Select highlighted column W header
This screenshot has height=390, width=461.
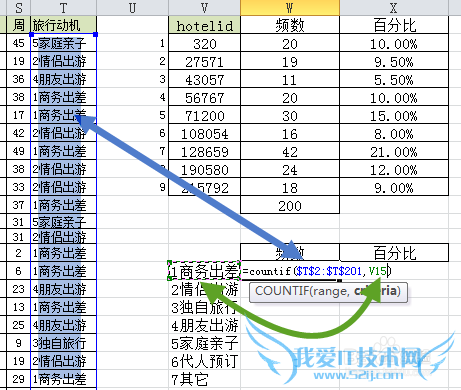click(290, 8)
